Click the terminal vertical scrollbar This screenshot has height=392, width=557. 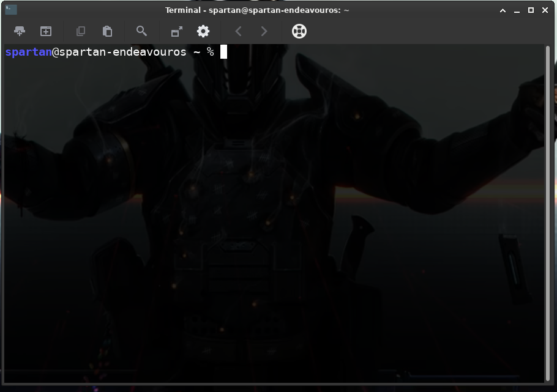[547, 213]
